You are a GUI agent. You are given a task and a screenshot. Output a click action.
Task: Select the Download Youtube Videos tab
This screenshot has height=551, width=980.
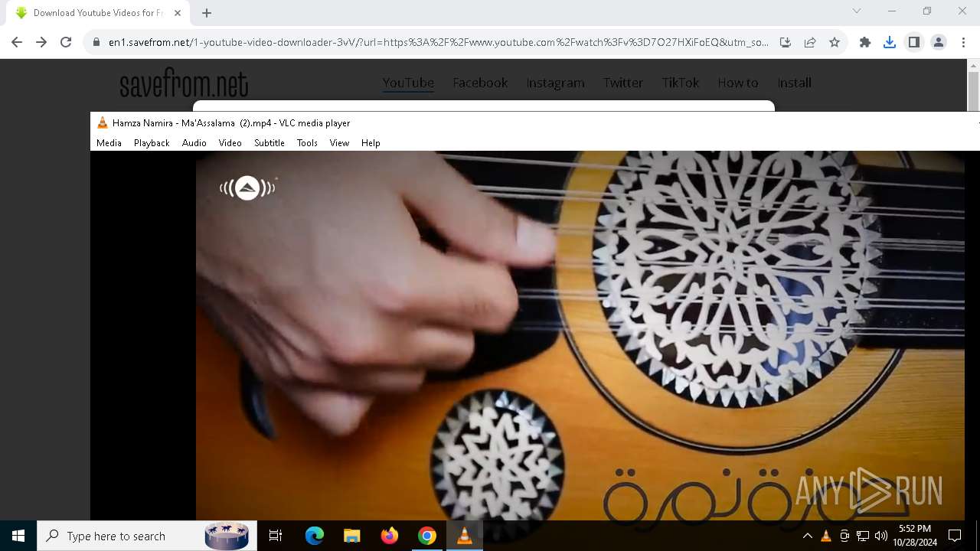[x=98, y=12]
